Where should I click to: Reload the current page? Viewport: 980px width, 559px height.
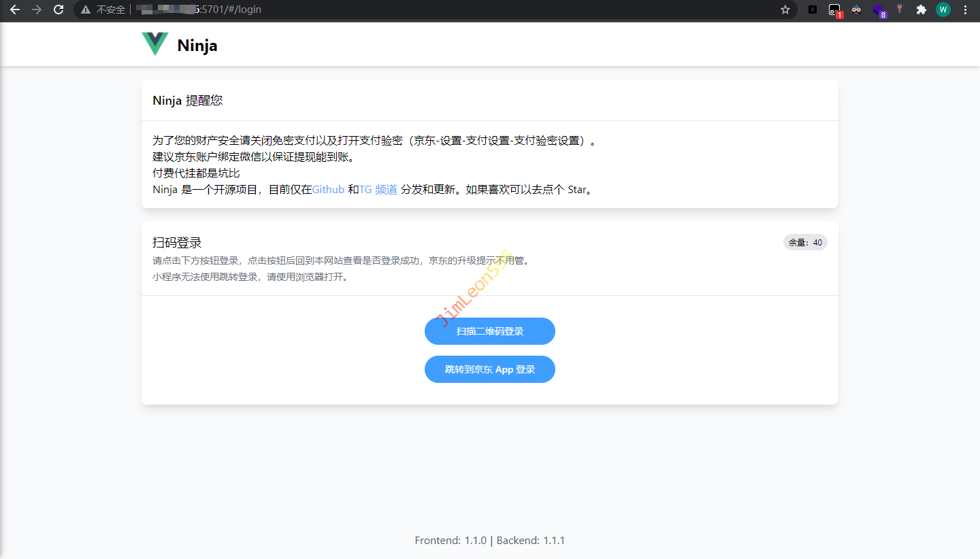coord(59,10)
